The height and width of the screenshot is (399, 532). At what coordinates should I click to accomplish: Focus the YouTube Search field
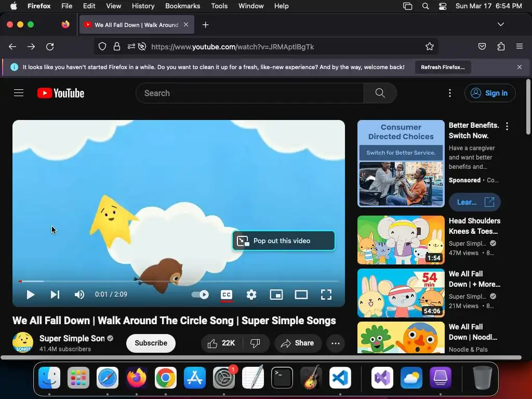(250, 93)
